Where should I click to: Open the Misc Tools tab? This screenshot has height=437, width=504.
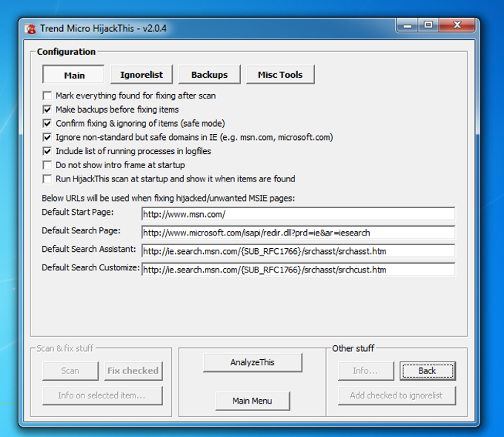[x=280, y=75]
